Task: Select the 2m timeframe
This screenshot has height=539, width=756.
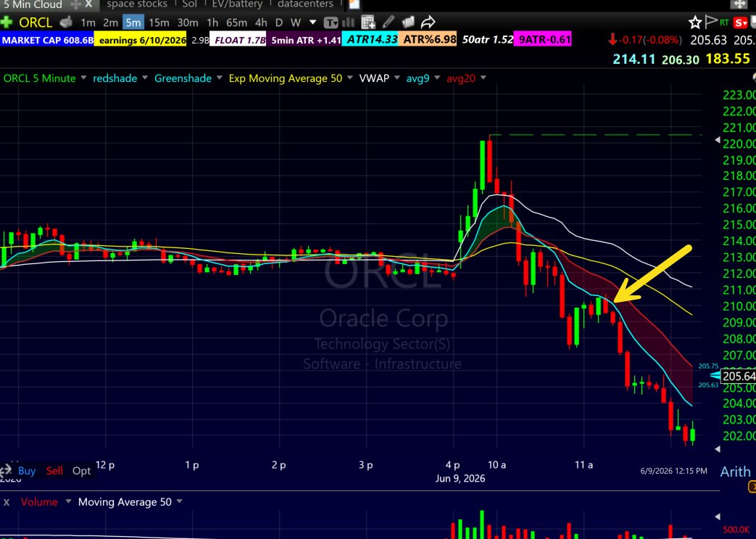Action: click(110, 22)
